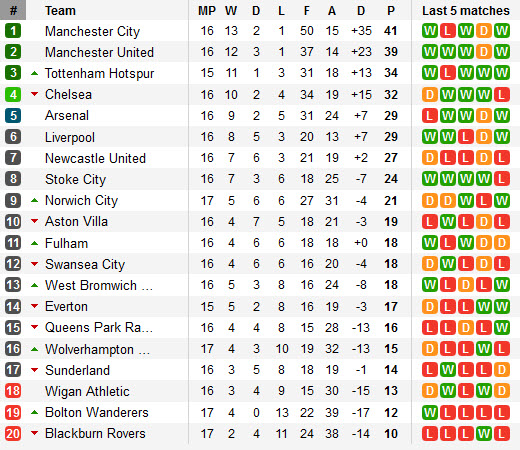Open the Stoke City team link
Image resolution: width=520 pixels, height=450 pixels.
[75, 179]
